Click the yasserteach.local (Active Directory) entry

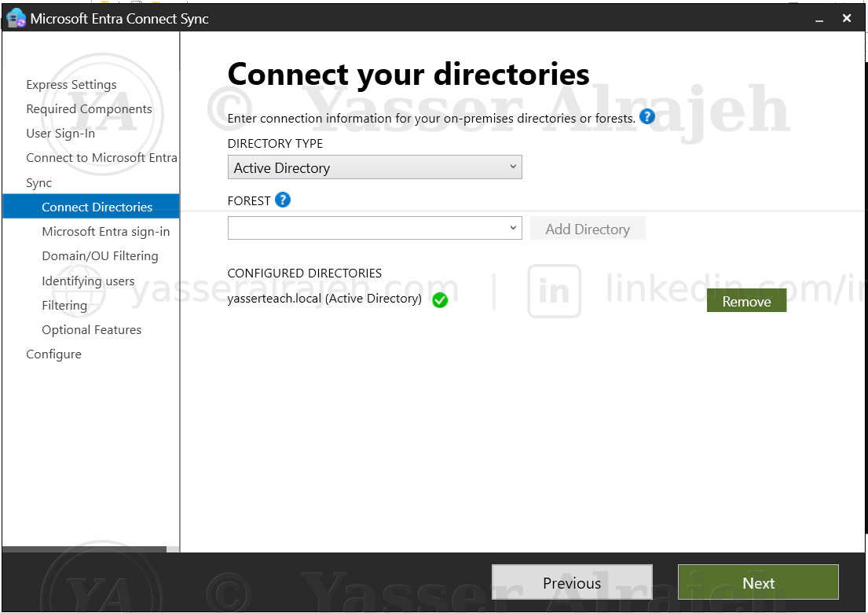[324, 299]
